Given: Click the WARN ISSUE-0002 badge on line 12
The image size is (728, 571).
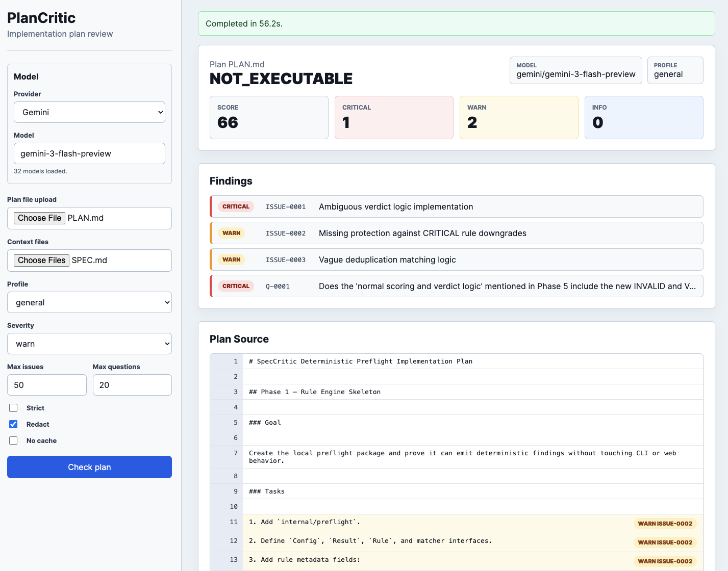Looking at the screenshot, I should [665, 542].
